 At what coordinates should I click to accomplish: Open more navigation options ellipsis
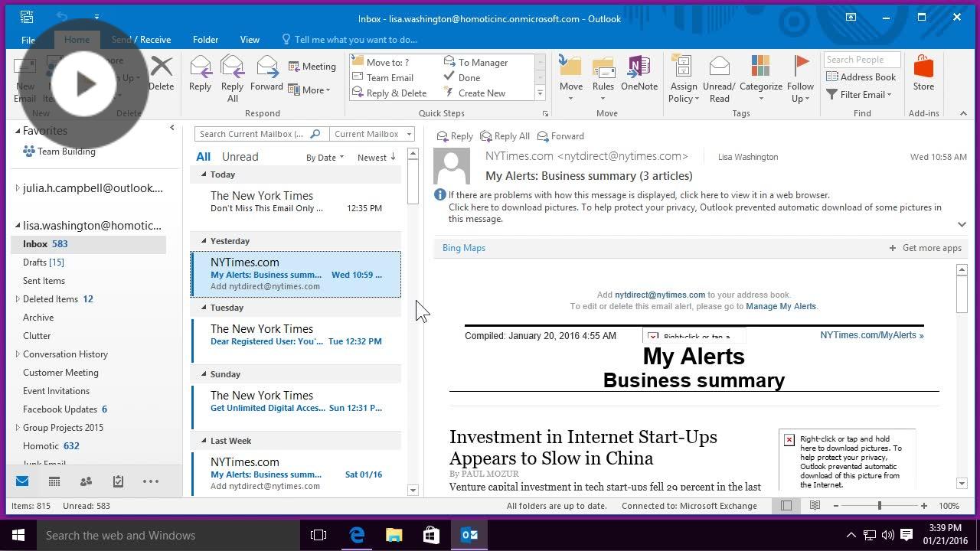(151, 481)
